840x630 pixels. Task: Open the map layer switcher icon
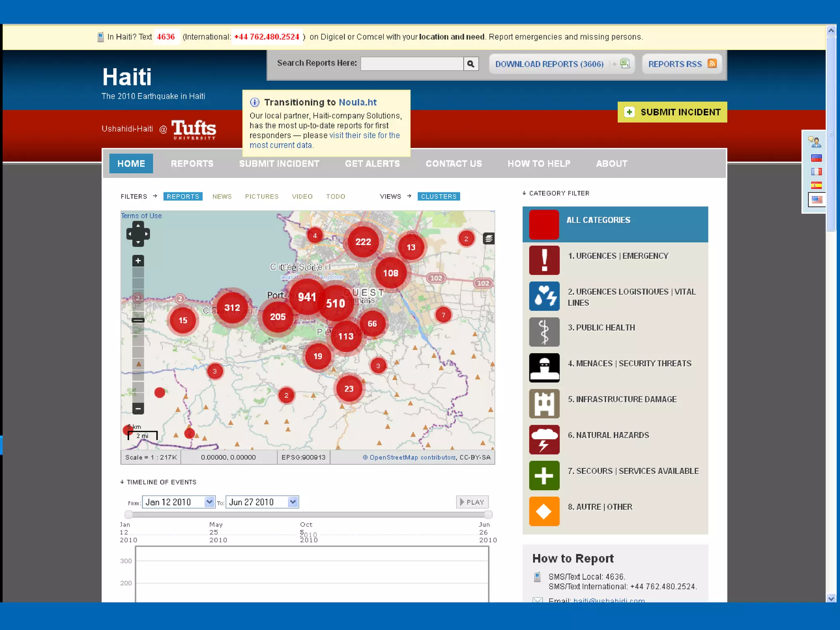tap(488, 238)
